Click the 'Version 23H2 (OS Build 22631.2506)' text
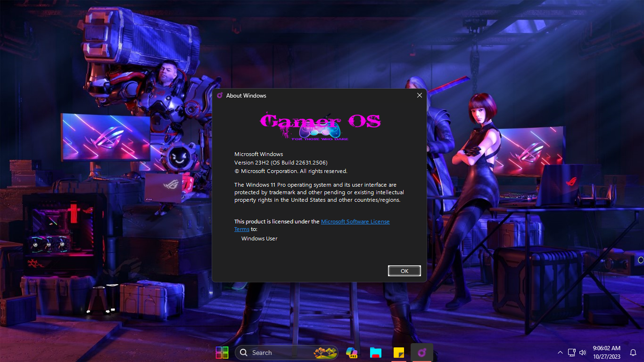 click(281, 163)
